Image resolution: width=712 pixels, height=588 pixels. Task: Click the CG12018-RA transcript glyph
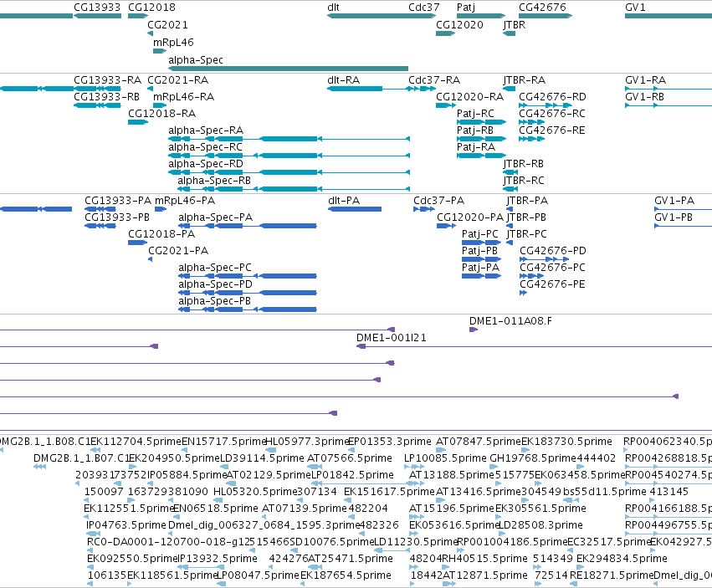(138, 122)
